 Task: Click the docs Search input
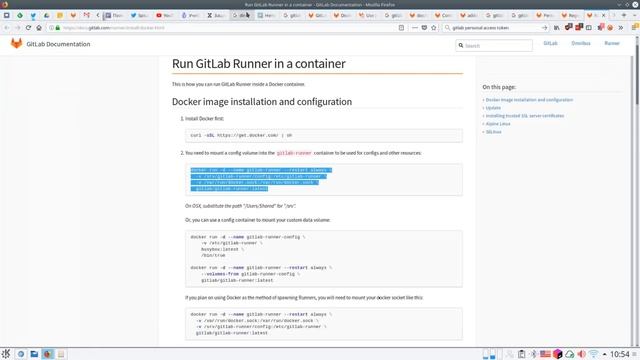(x=494, y=45)
